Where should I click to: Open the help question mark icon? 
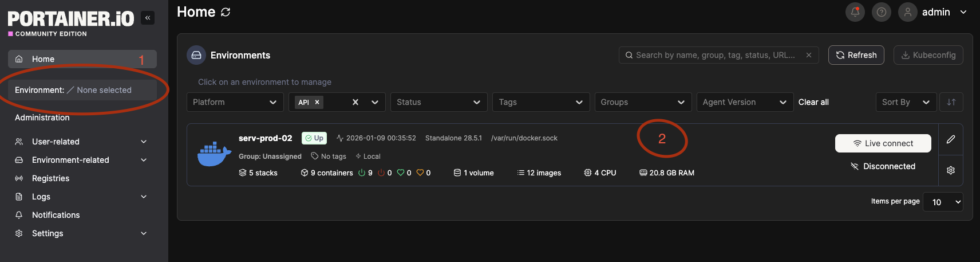(x=882, y=12)
